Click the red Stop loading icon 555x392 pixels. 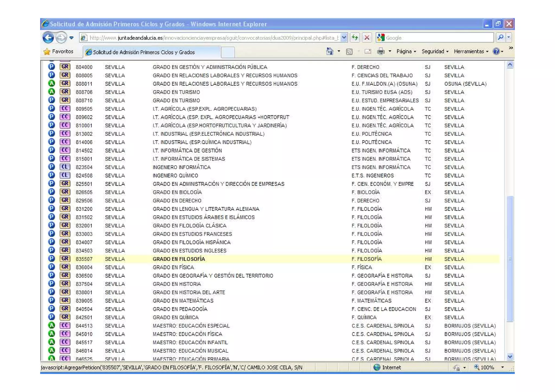point(367,38)
